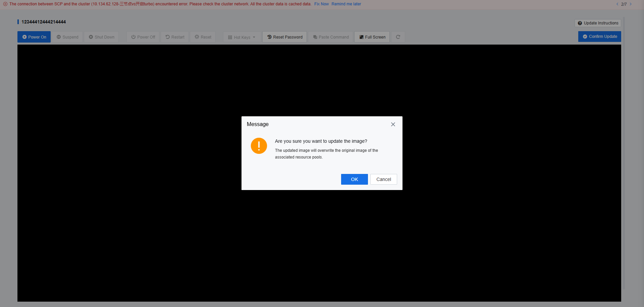Click the Confirm Update button

tap(600, 37)
